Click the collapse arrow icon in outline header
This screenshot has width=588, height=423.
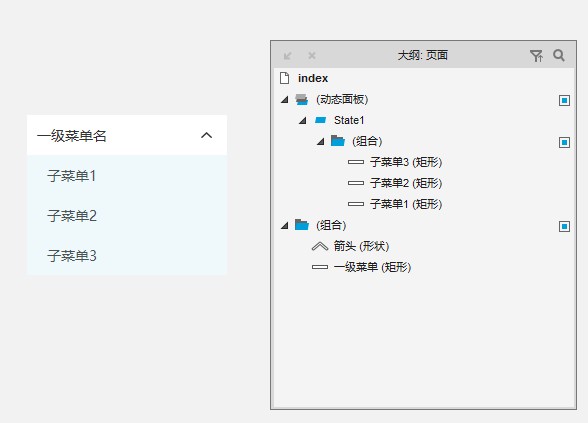pyautogui.click(x=288, y=56)
